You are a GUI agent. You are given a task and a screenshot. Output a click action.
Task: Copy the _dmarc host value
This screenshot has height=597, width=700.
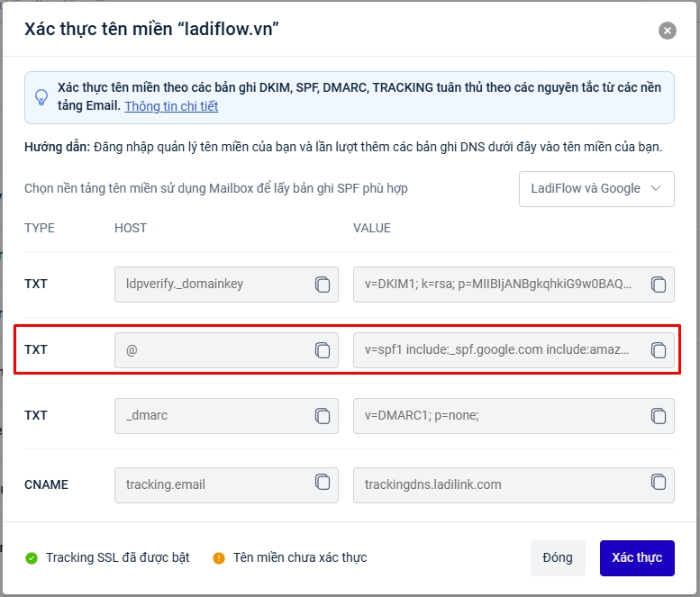click(323, 416)
